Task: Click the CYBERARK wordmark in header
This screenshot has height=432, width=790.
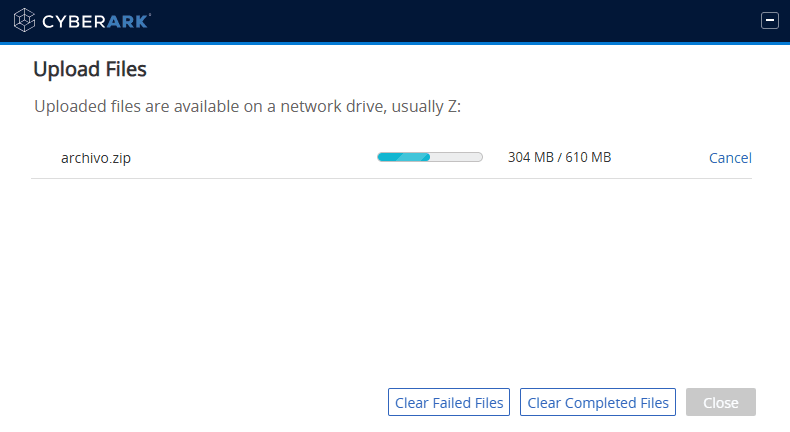Action: click(96, 21)
